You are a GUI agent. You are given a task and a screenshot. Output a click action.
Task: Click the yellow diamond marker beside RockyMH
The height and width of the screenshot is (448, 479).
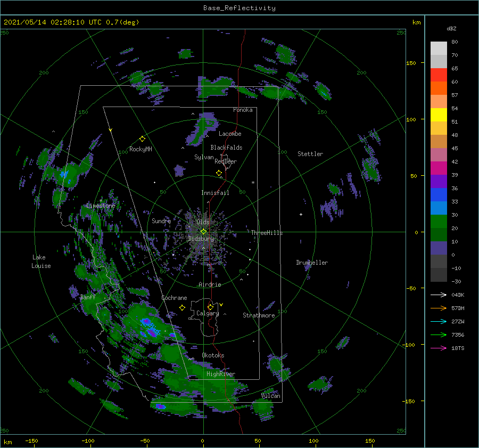(142, 139)
